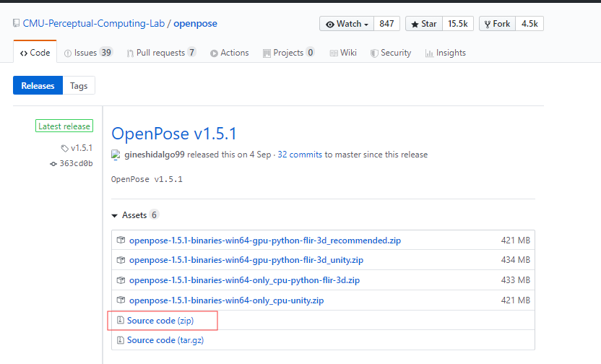Fork the openpose repository
This screenshot has height=364, width=601.
(498, 24)
